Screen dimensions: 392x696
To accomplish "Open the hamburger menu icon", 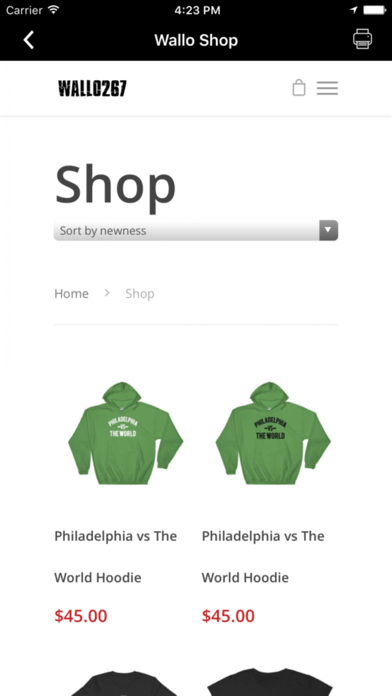I will 327,88.
